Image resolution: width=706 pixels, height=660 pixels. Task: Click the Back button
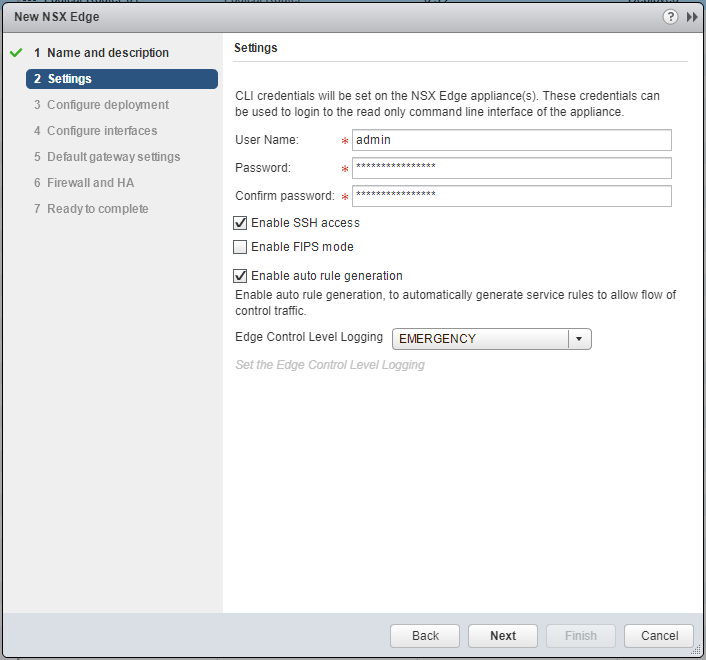[x=425, y=636]
